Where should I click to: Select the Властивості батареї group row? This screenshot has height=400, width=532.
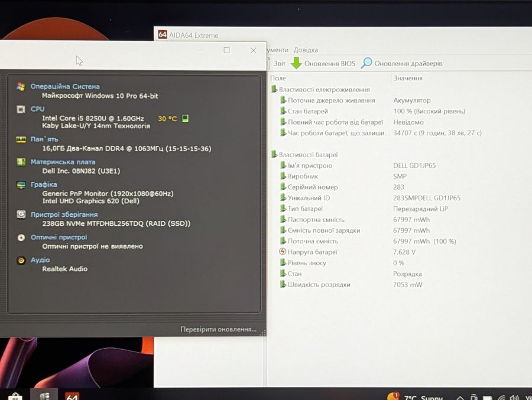click(304, 155)
